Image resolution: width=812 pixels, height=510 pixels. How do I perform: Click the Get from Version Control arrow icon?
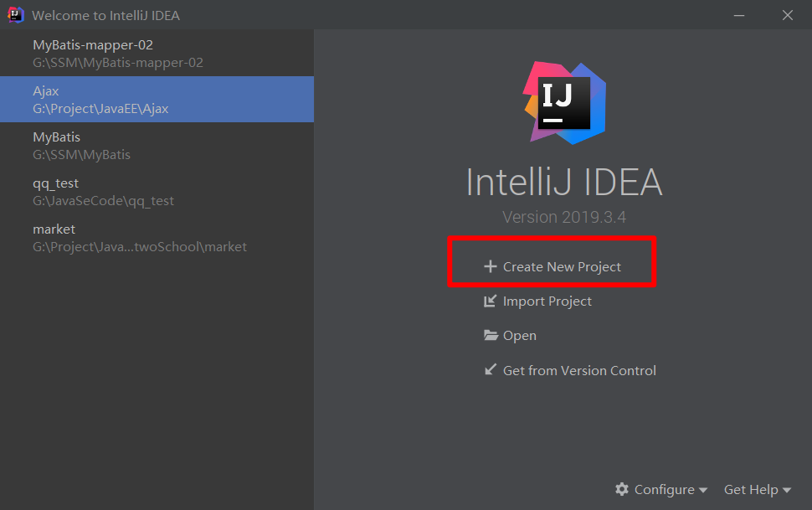click(491, 370)
